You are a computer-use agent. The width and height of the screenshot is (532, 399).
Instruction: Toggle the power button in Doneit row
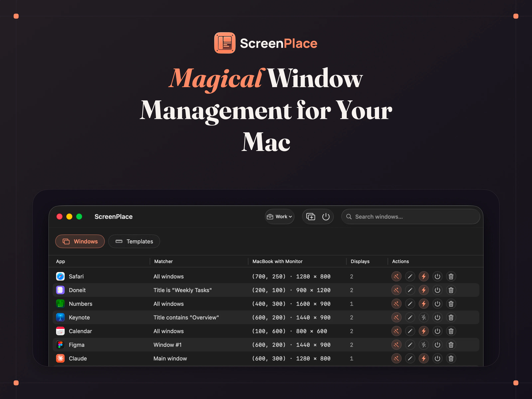[437, 290]
